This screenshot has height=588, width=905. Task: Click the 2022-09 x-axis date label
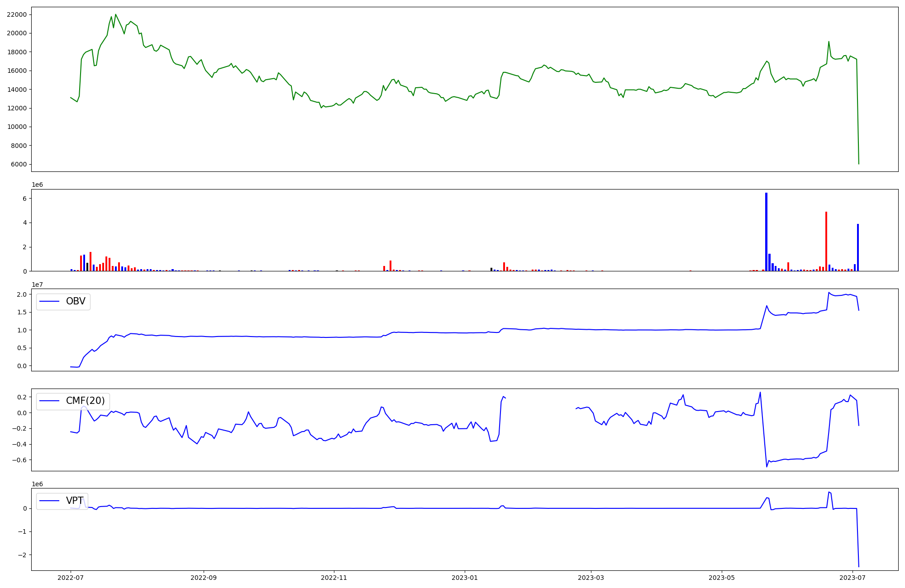204,578
